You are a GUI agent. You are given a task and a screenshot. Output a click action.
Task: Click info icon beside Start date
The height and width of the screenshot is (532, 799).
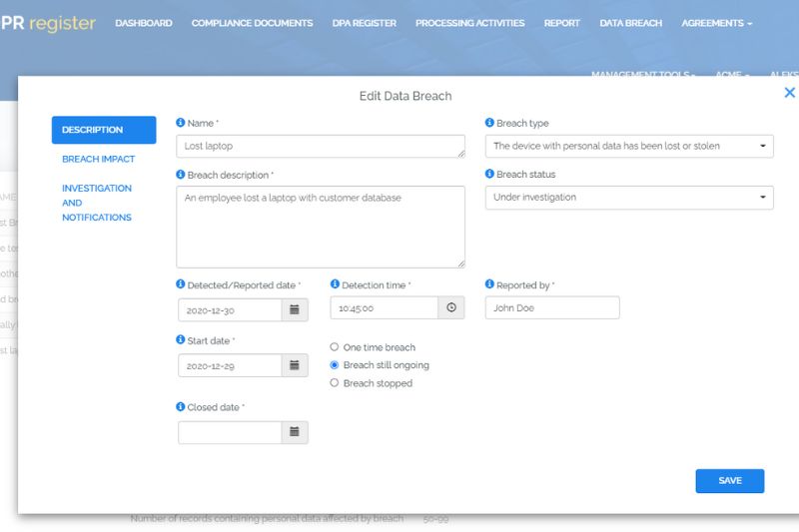click(181, 339)
